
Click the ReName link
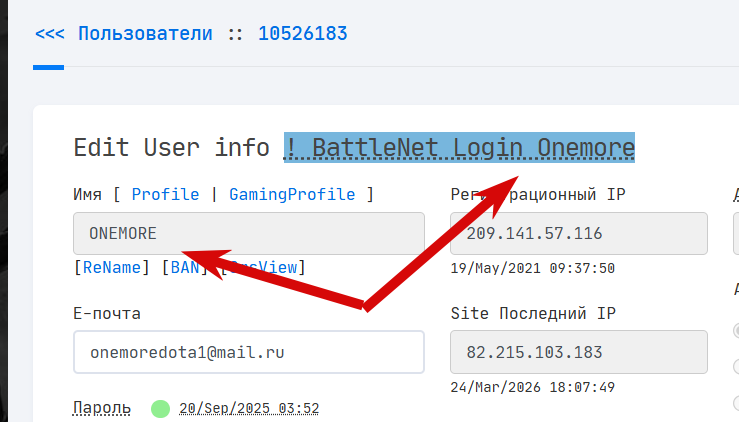point(112,267)
